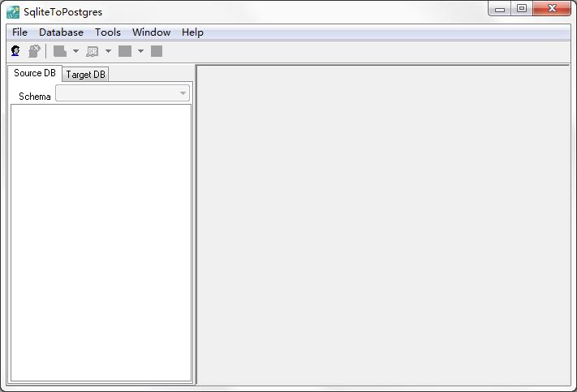The image size is (577, 392).
Task: Click inside the empty source objects list
Action: [101, 243]
